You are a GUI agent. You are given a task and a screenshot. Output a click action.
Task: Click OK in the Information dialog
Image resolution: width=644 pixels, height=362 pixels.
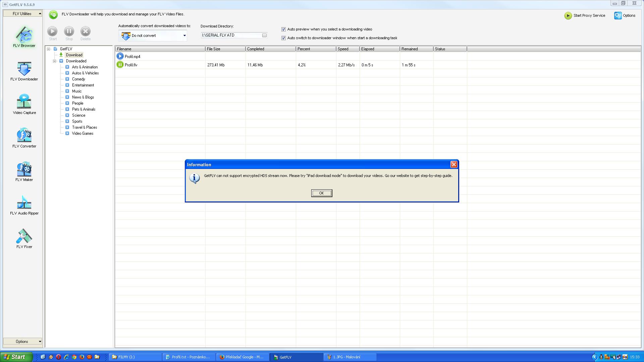coord(322,193)
